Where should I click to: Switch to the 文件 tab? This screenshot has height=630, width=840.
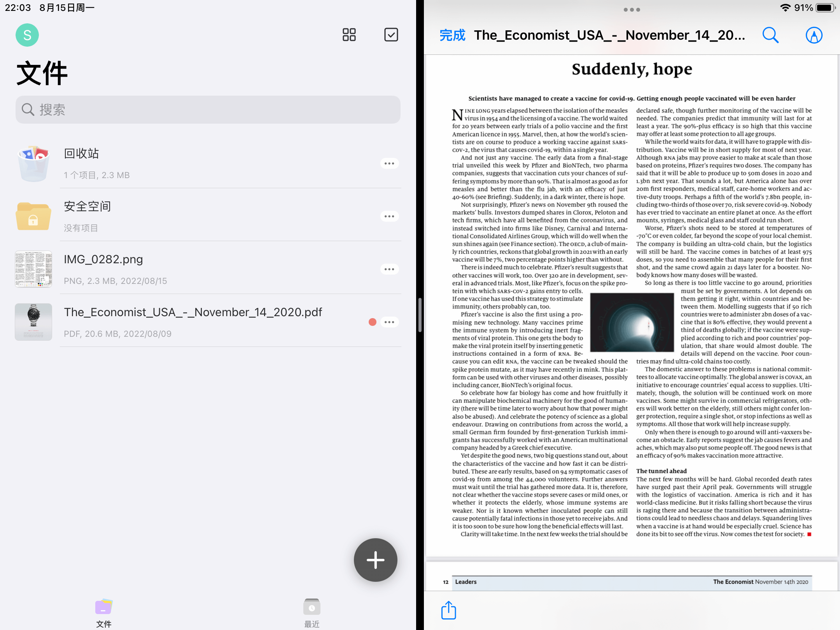click(x=104, y=613)
